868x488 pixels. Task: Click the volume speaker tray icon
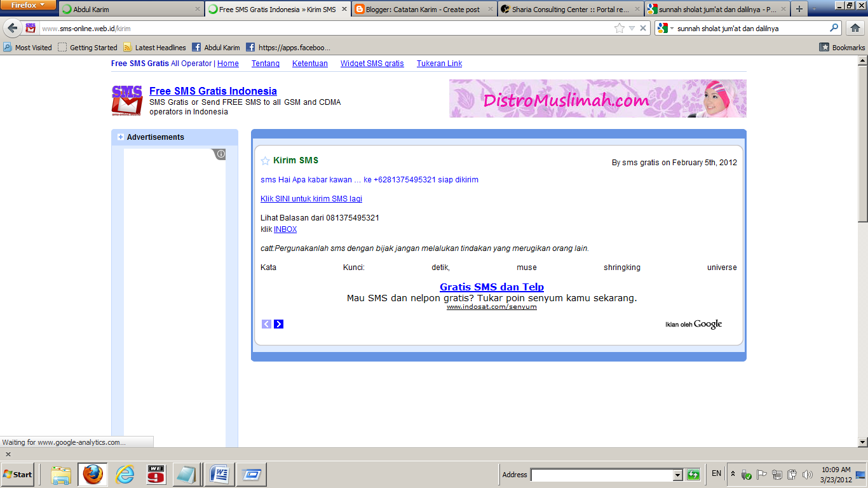click(807, 475)
